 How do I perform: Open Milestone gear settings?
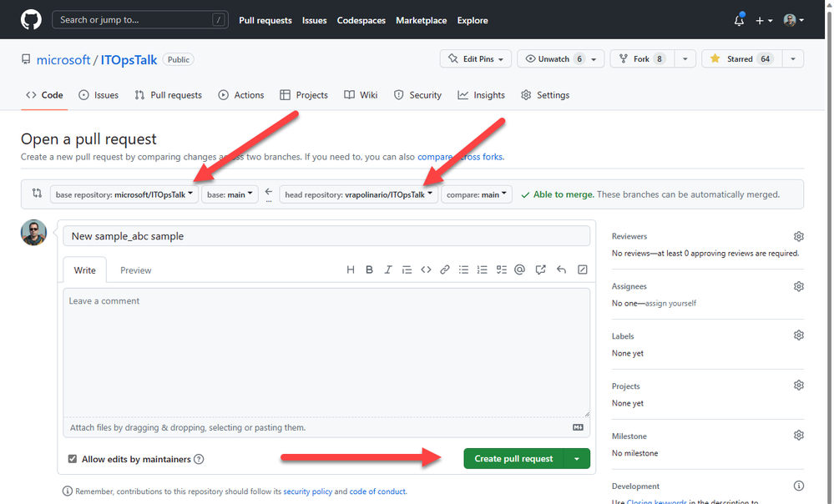click(798, 435)
